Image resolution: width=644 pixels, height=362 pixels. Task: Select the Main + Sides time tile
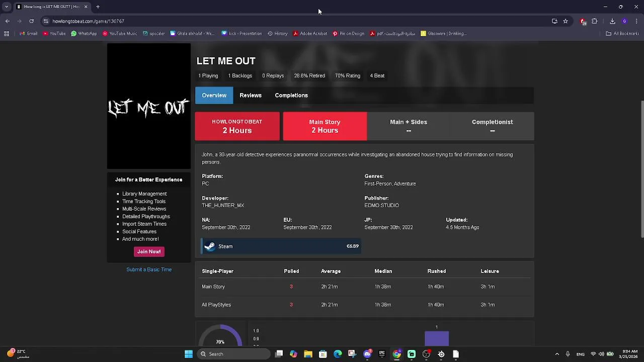click(409, 126)
